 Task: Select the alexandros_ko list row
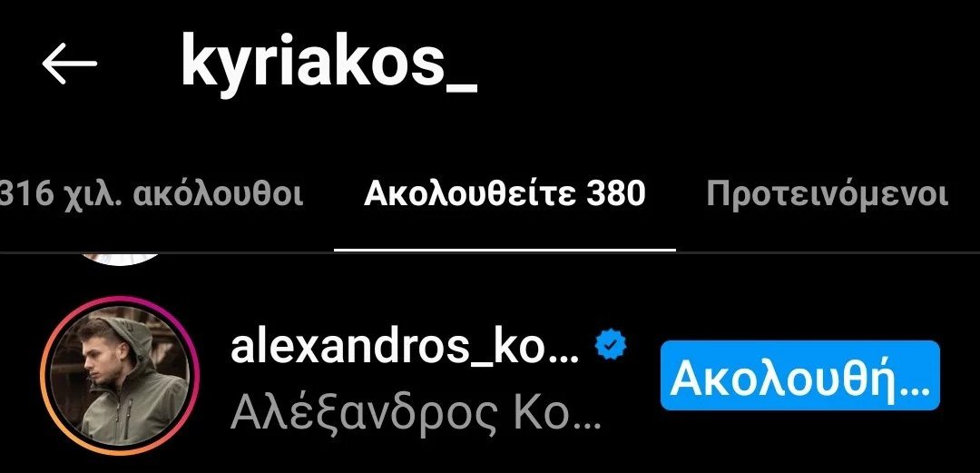[x=490, y=375]
